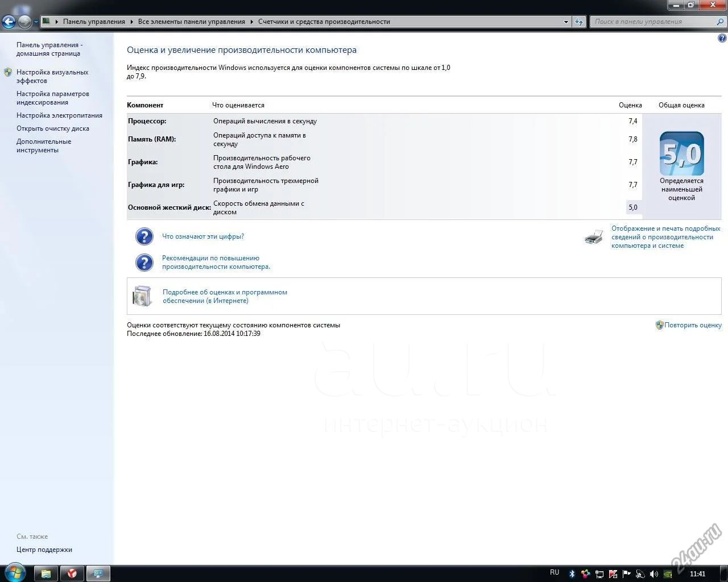Open 'Настройка электропитания' link
The image size is (728, 582).
tap(59, 115)
